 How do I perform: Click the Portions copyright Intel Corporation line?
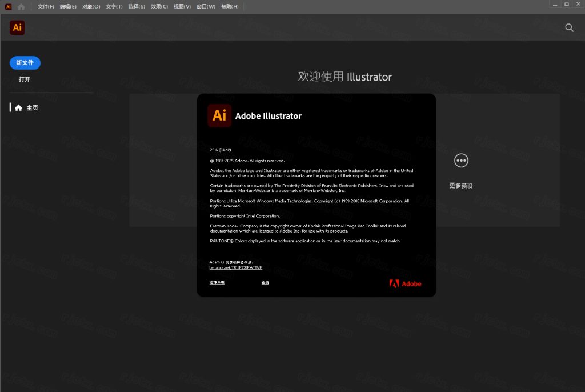[x=245, y=216]
